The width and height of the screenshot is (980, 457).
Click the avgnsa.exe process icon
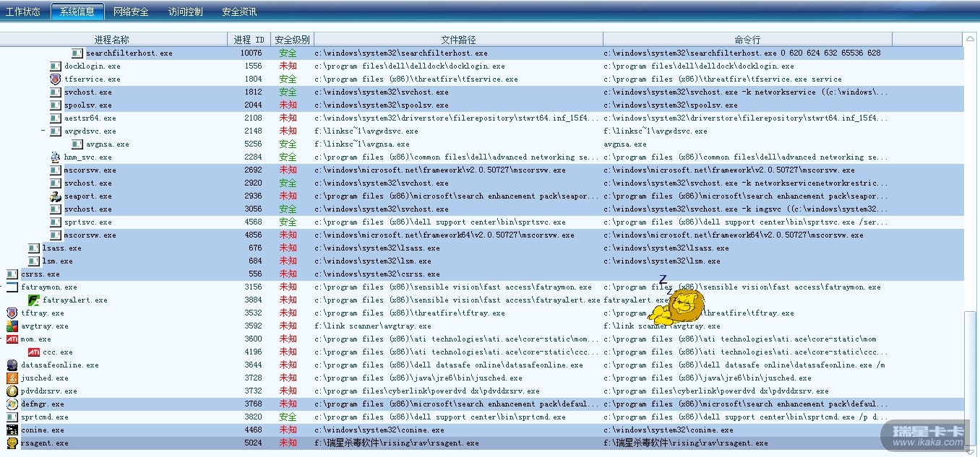[x=77, y=144]
